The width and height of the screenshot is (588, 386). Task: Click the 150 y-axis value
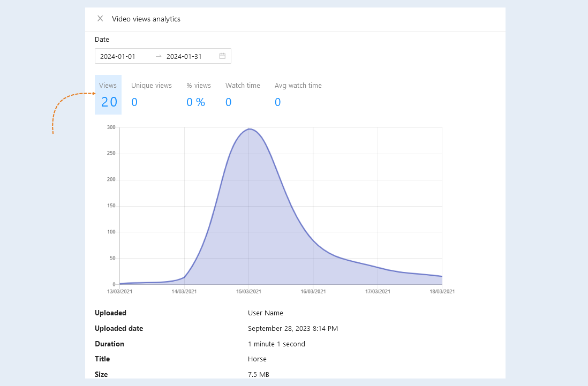(x=111, y=206)
